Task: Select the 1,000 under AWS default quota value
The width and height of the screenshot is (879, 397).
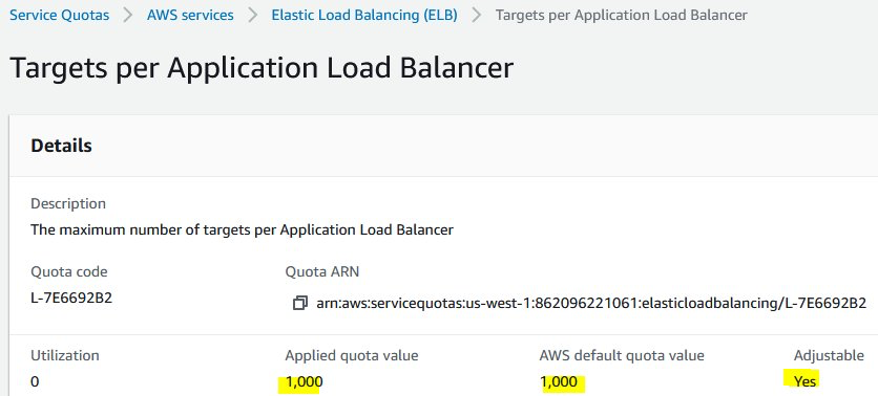Action: 559,382
